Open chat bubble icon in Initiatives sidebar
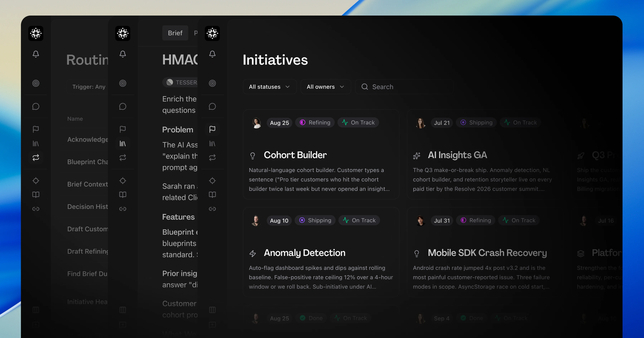Screen dimensions: 644x338 [212, 107]
